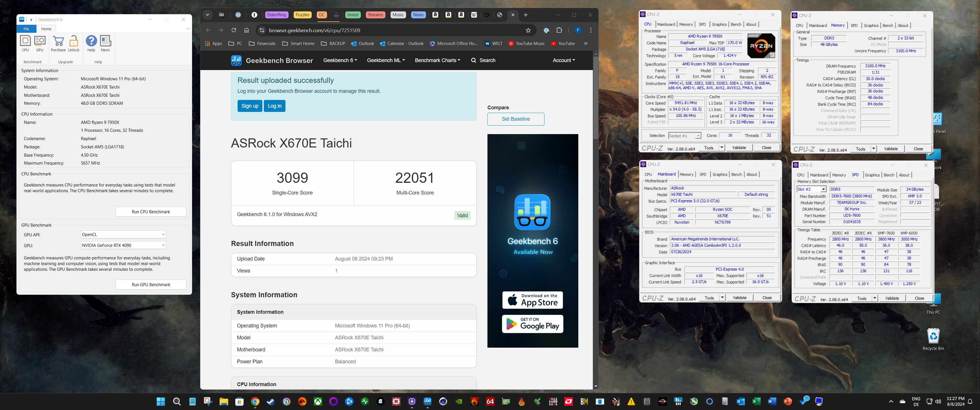Open the File tab in Geekbench 6
The width and height of the screenshot is (980, 410).
26,29
